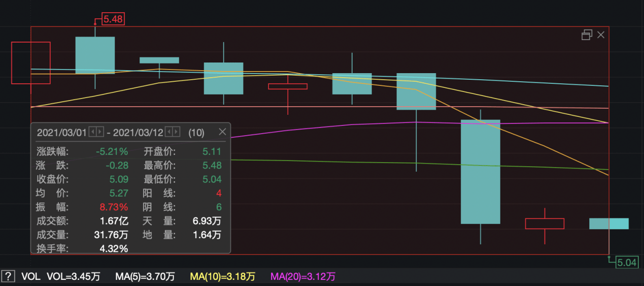This screenshot has height=286, width=644.
Task: Click the last teal candlestick on the right
Action: (608, 224)
